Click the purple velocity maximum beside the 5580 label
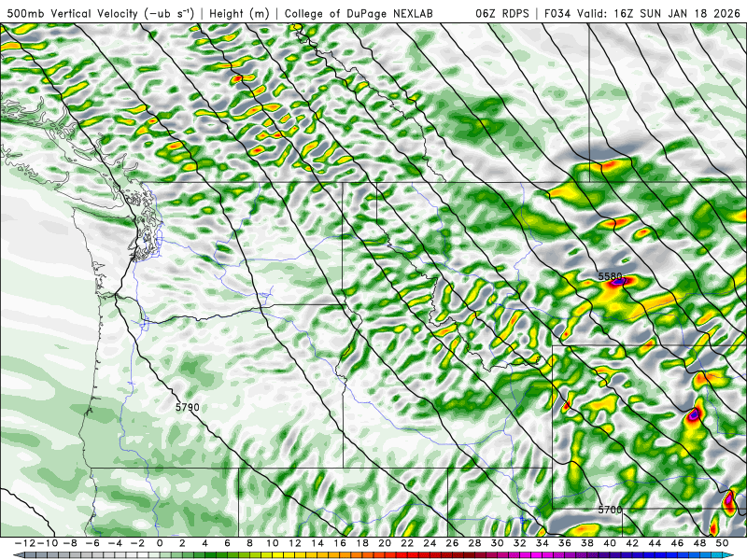Screen dimensions: 747x560 619,282
